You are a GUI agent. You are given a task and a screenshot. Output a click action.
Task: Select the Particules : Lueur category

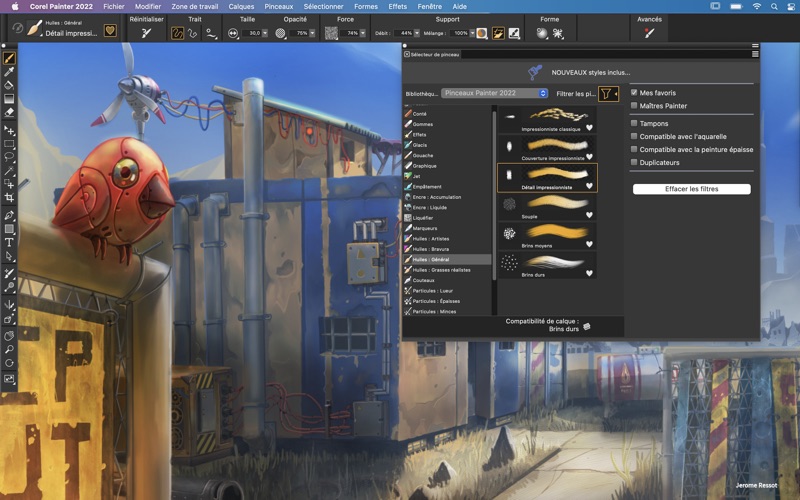click(x=447, y=290)
